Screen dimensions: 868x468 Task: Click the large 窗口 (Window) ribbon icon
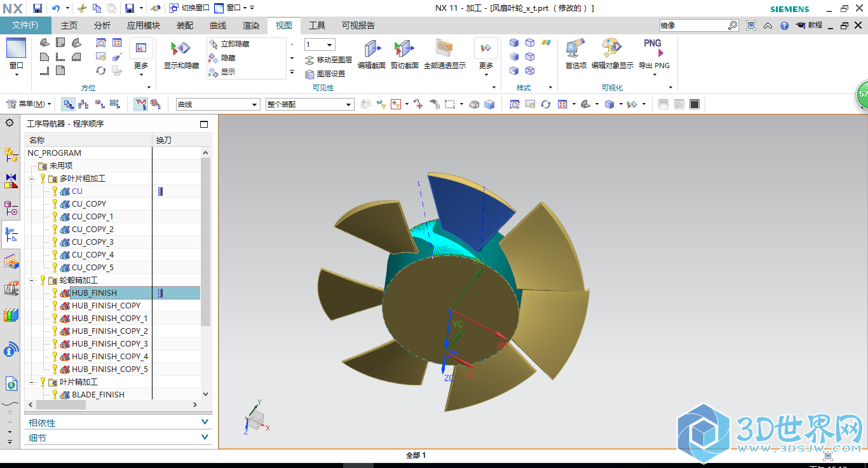16,48
